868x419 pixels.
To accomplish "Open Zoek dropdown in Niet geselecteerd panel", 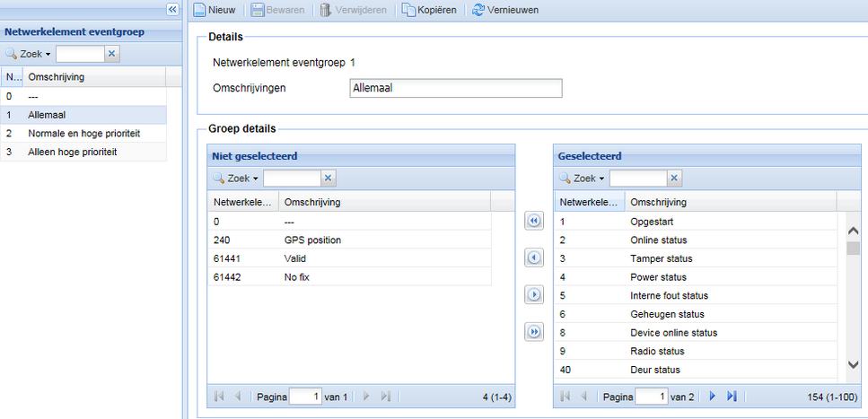I will 236,179.
